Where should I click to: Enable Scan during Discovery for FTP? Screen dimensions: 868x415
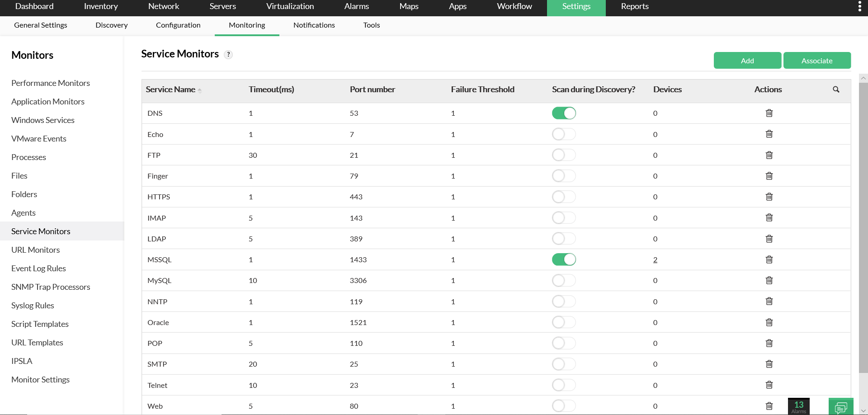coord(563,155)
